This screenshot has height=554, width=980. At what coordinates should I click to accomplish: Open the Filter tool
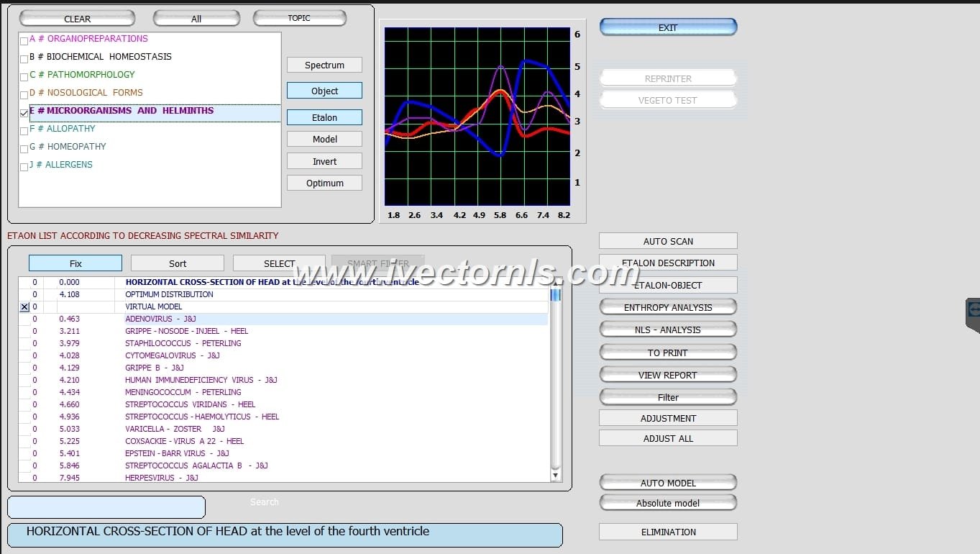point(667,396)
